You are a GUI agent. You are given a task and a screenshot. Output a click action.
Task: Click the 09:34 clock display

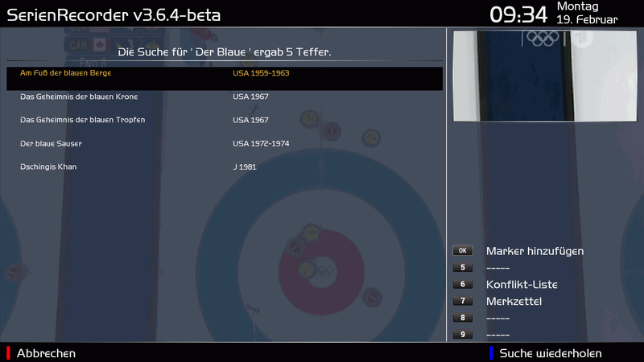coord(518,14)
